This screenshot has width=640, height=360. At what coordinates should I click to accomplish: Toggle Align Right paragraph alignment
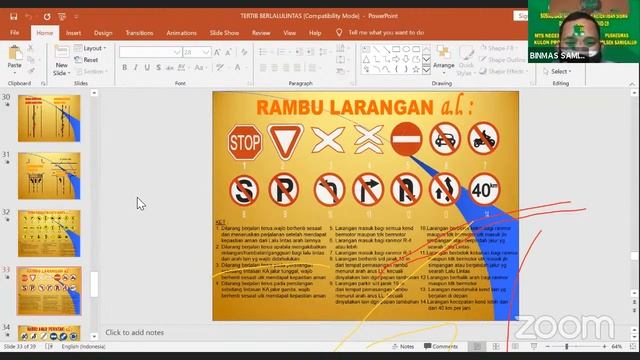286,68
